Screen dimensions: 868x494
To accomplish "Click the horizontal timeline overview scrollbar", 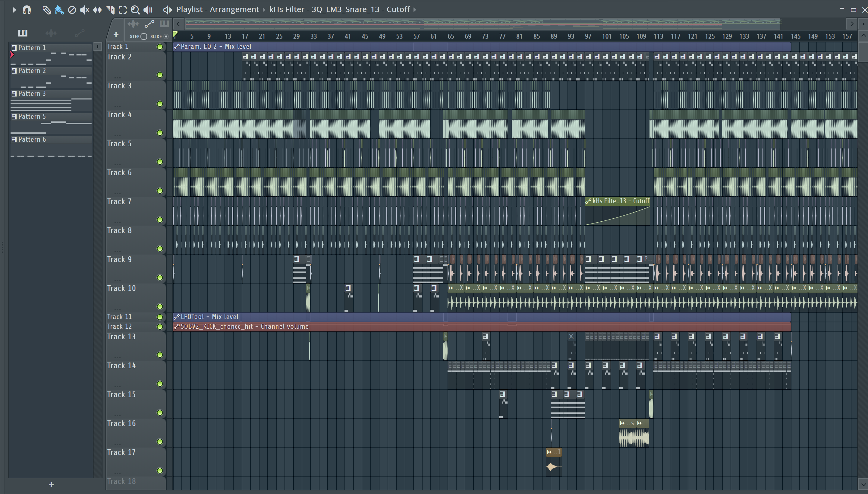I will pyautogui.click(x=483, y=24).
